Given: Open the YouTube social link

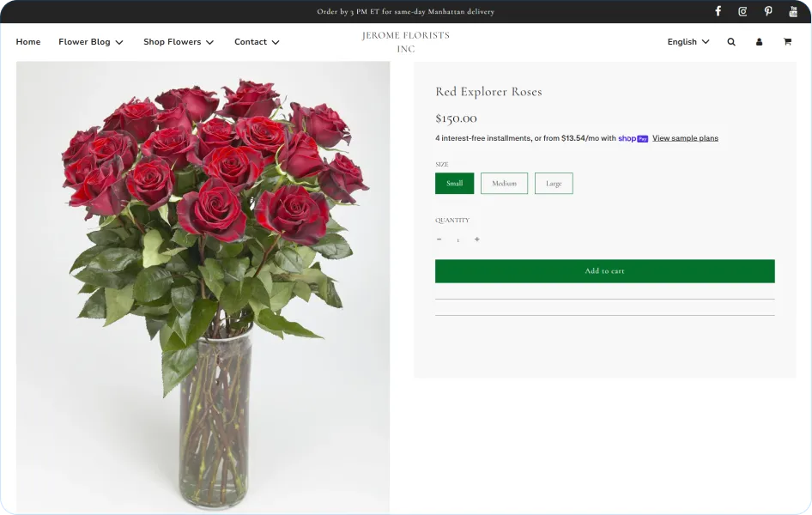Looking at the screenshot, I should (x=793, y=11).
